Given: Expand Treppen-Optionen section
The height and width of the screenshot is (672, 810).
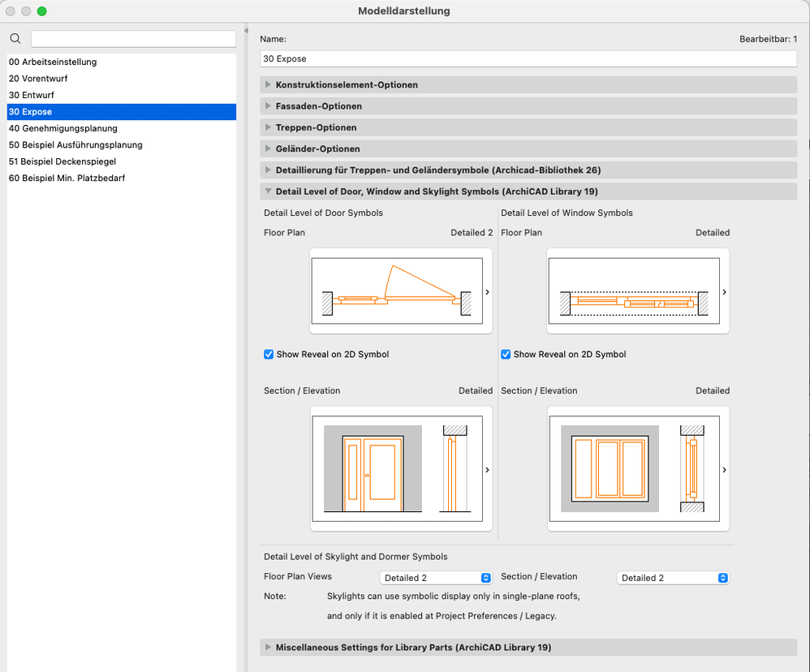Looking at the screenshot, I should tap(528, 127).
